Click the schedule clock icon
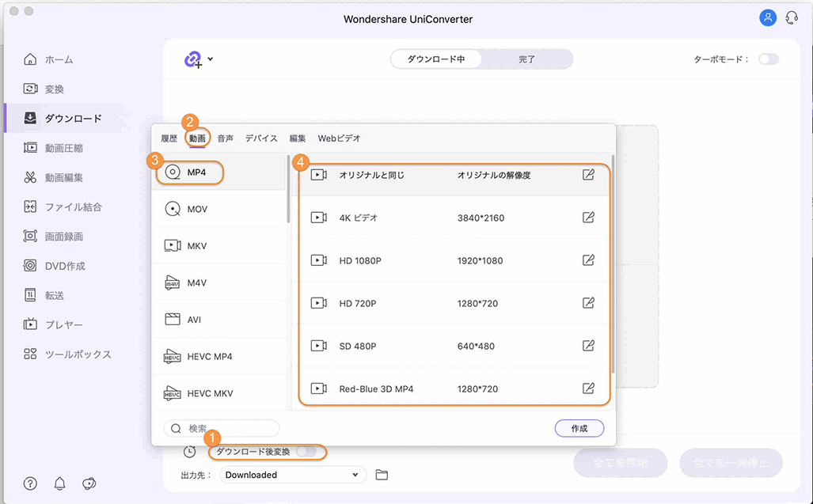The width and height of the screenshot is (813, 504). coord(190,452)
